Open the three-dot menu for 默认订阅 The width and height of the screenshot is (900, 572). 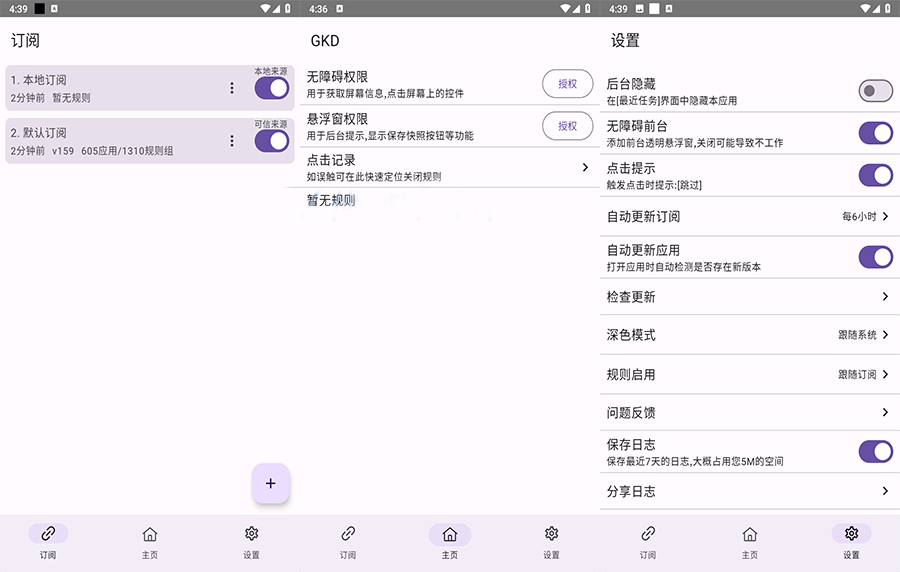tap(232, 141)
